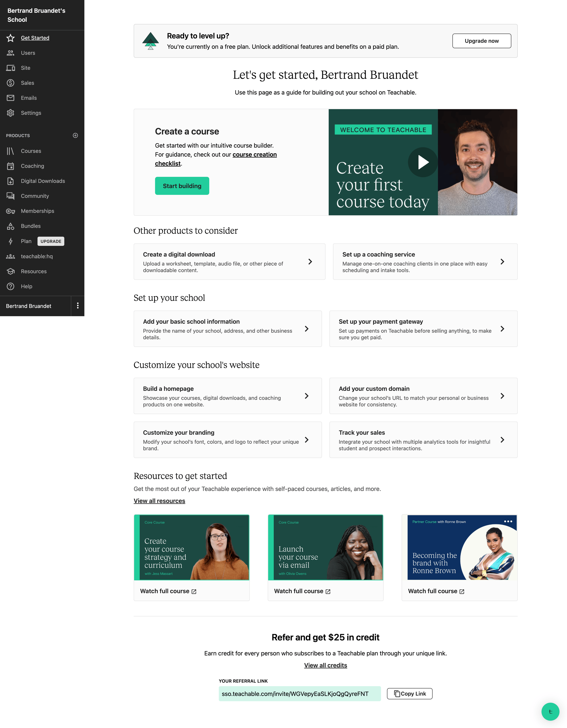Screen dimensions: 567x728
Task: Open the Build a homepage card arrow
Action: [x=306, y=396]
